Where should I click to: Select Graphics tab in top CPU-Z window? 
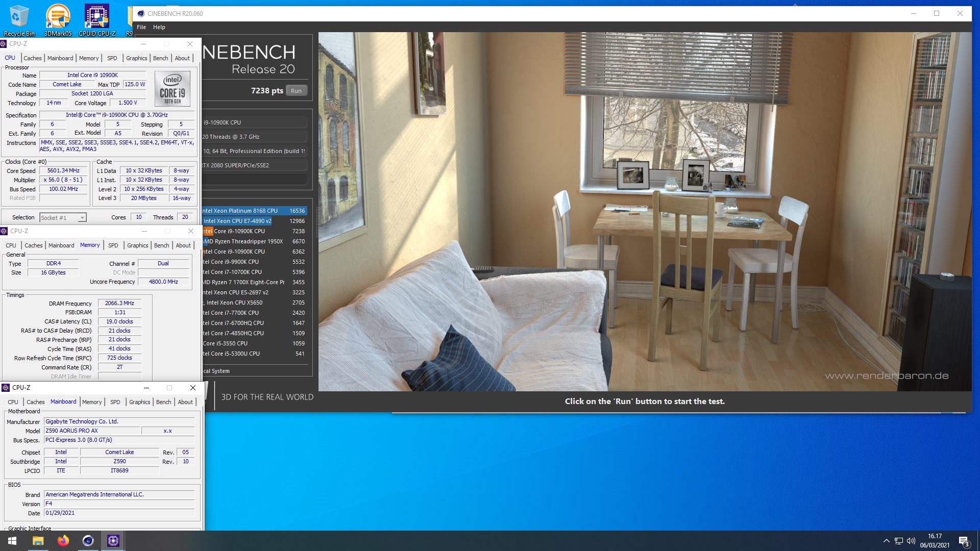coord(136,58)
